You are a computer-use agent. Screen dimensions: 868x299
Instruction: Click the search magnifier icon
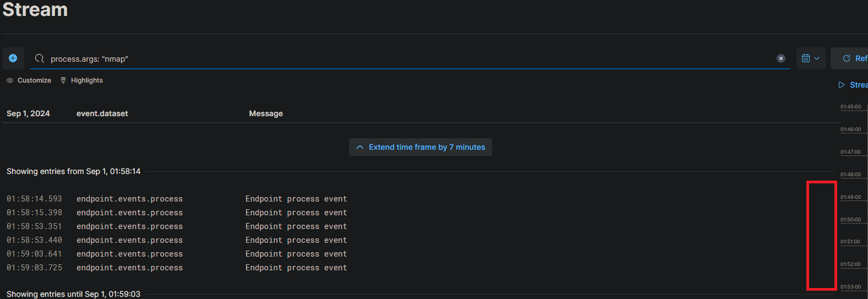40,58
